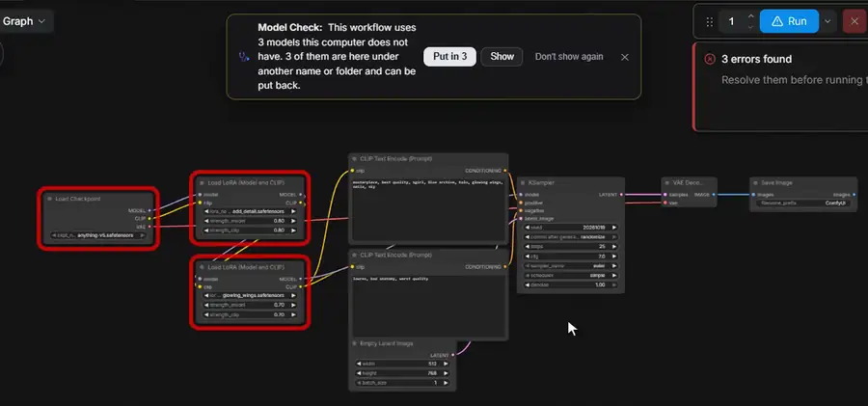Open the lora_name combo showing add_detail.safetensors
This screenshot has height=406, width=868.
[x=250, y=211]
